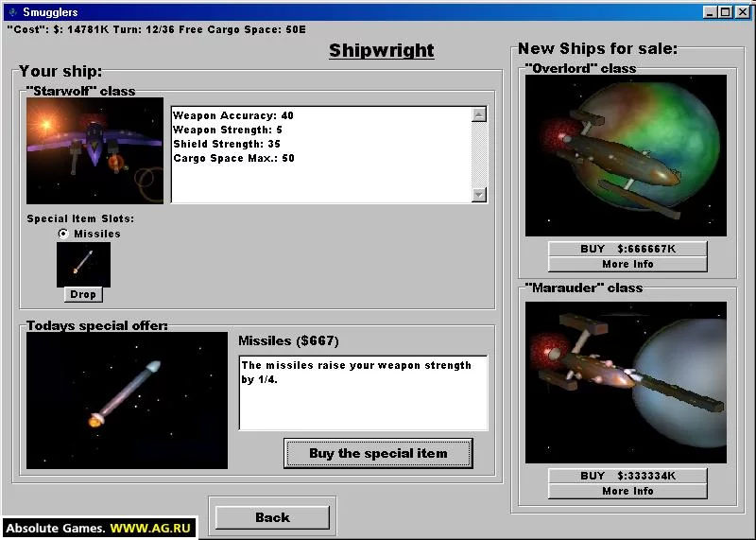Open More Info for Overlord class
756x540 pixels.
(x=627, y=264)
